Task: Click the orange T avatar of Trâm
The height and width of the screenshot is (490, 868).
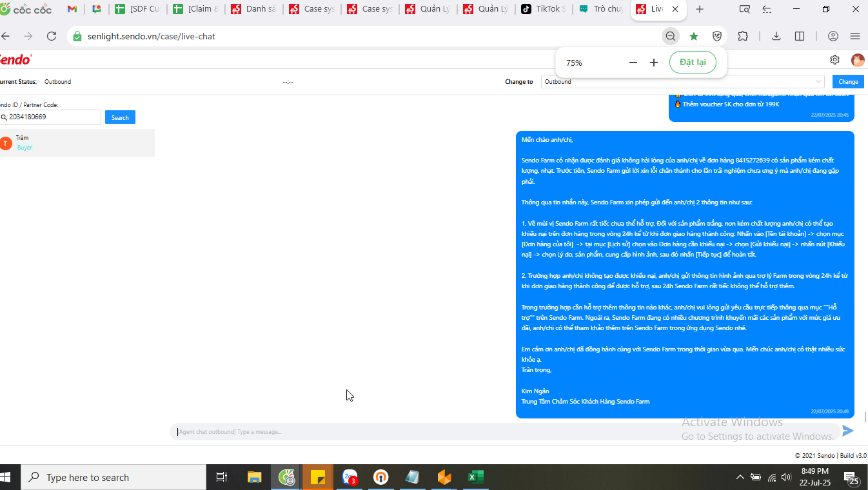Action: coord(6,143)
